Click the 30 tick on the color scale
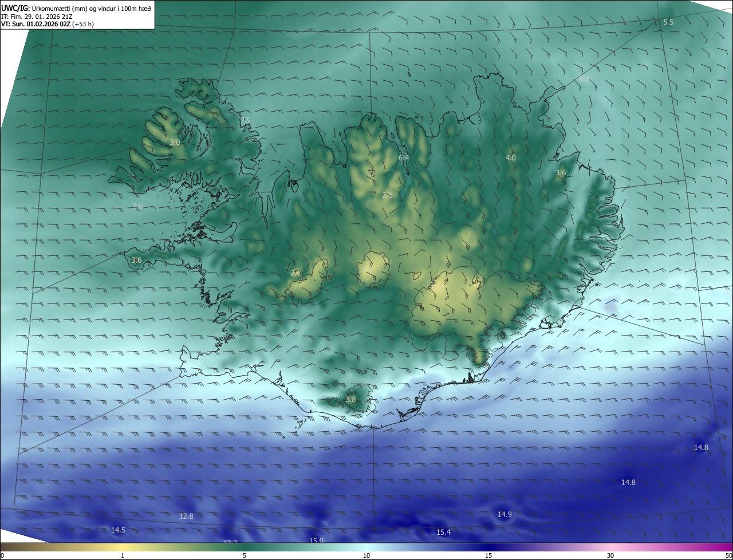Image resolution: width=733 pixels, height=560 pixels. [x=610, y=556]
